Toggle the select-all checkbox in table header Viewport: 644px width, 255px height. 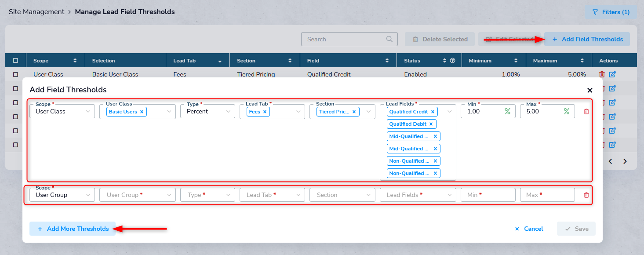[x=16, y=61]
